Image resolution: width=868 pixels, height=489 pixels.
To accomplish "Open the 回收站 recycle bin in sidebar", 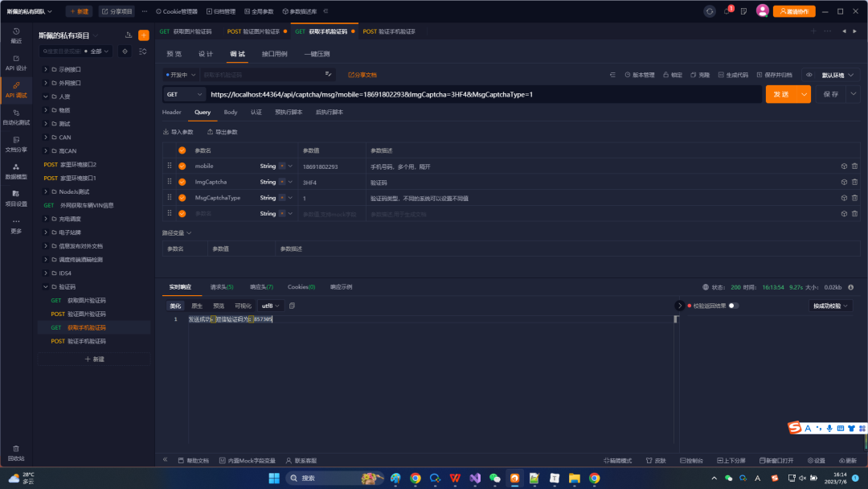I will [16, 453].
